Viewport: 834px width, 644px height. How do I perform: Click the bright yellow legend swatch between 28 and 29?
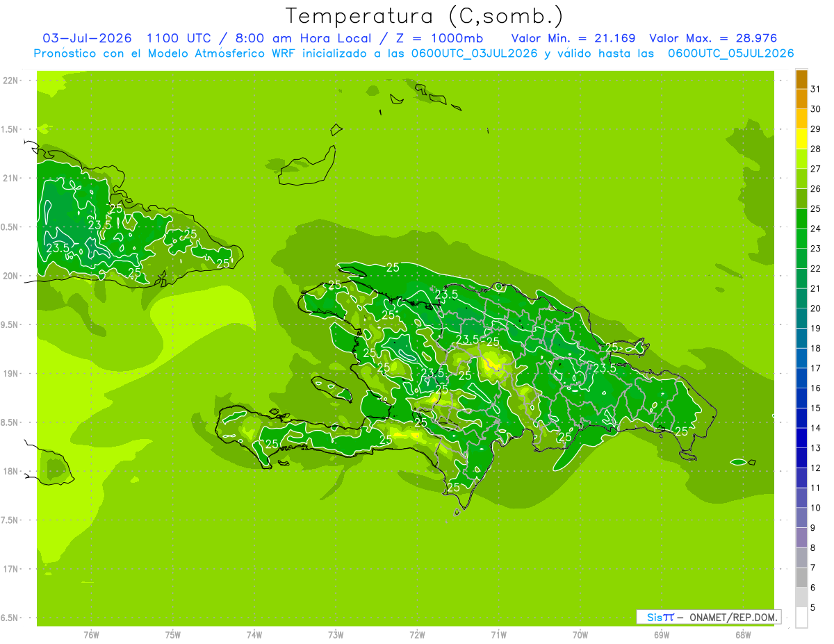[801, 139]
